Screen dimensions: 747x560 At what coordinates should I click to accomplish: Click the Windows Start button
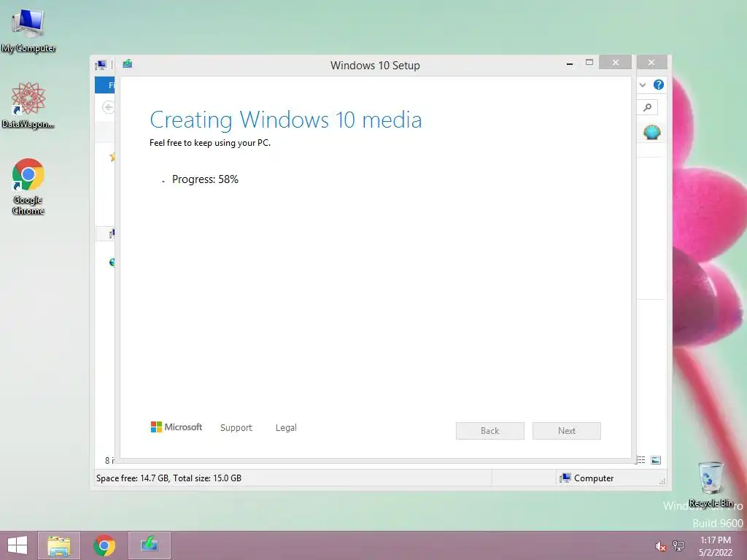pyautogui.click(x=18, y=545)
